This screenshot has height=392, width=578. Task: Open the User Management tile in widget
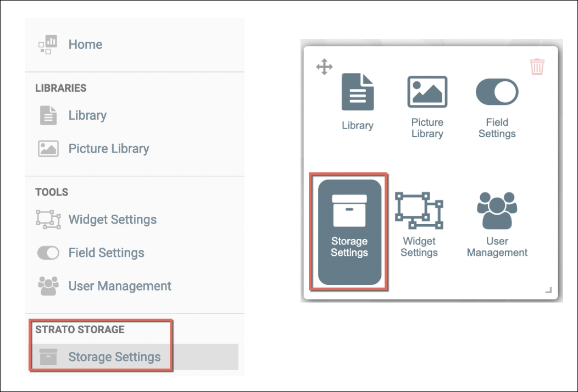point(497,225)
